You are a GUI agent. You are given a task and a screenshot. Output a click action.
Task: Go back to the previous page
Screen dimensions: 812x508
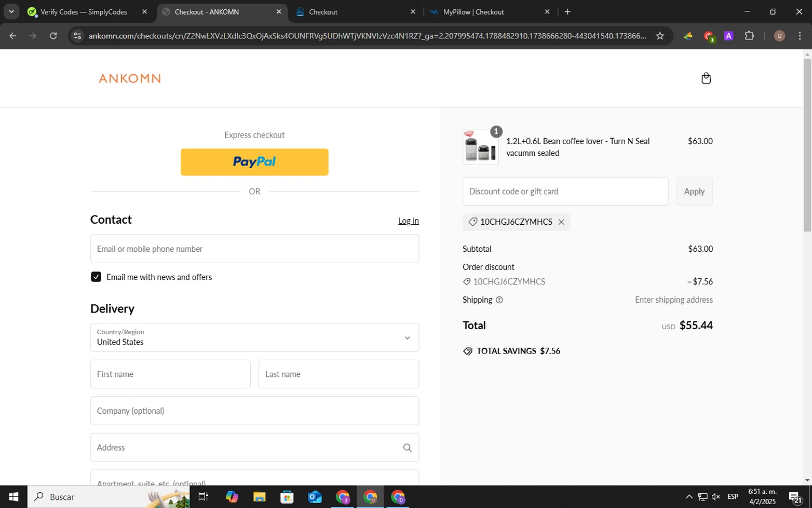[x=13, y=36]
